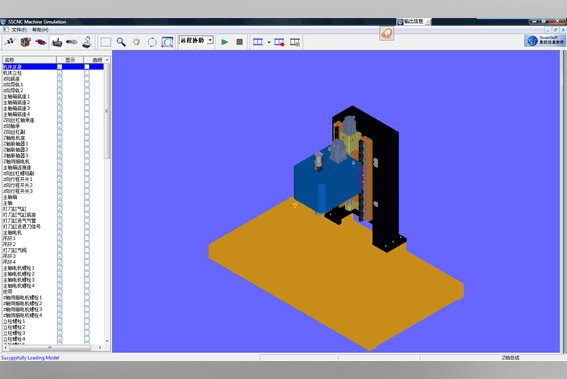The width and height of the screenshot is (567, 379).
Task: Activate the rotate view tool
Action: point(152,42)
